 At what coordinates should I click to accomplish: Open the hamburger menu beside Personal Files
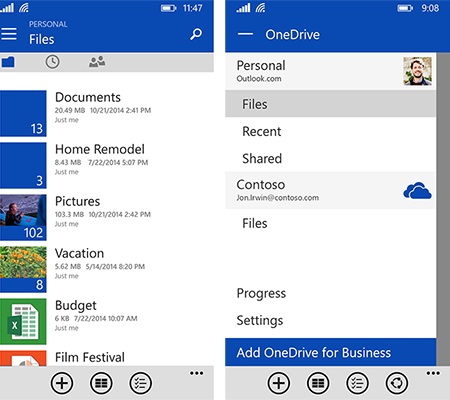point(9,34)
